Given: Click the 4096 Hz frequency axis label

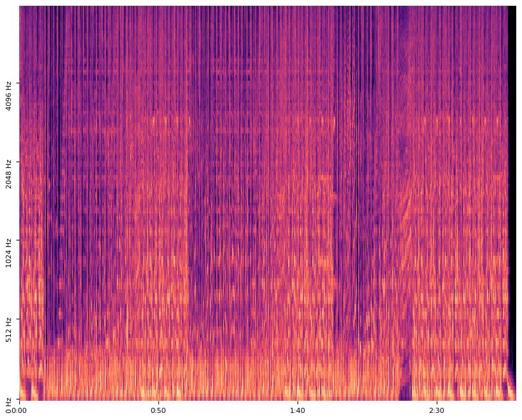Looking at the screenshot, I should (8, 96).
